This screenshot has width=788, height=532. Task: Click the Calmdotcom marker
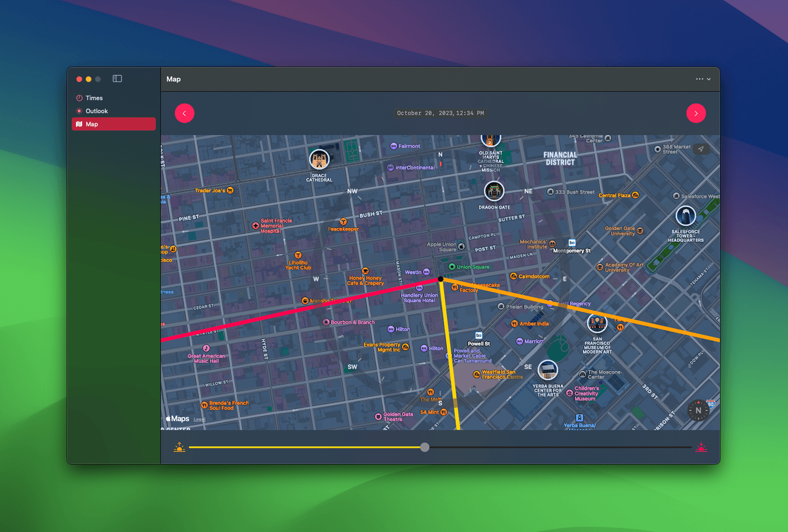coord(514,276)
